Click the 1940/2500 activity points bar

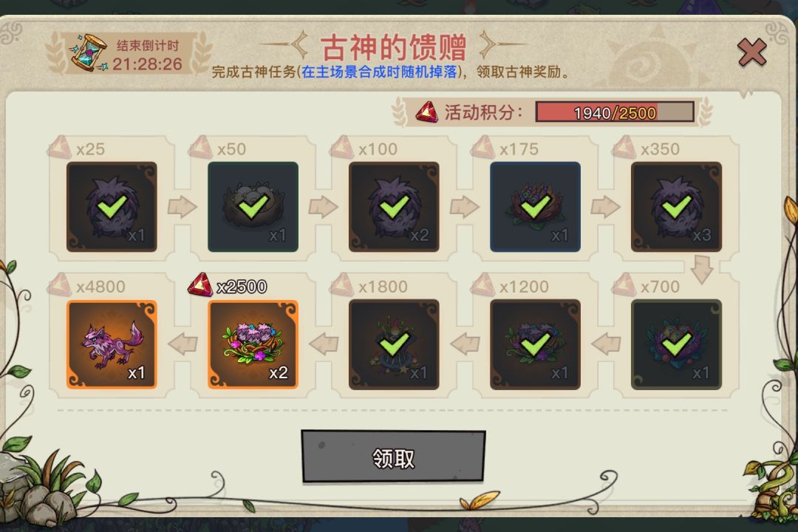coord(615,112)
